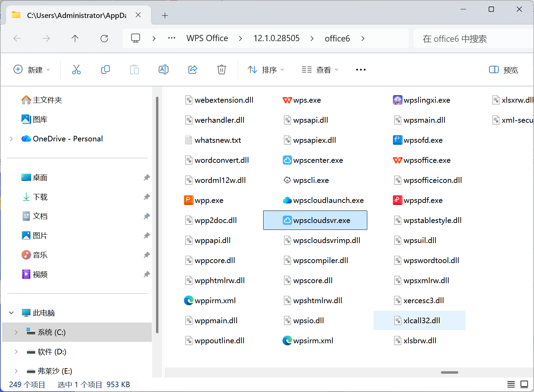Toggle the 预览 preview pane

(504, 70)
